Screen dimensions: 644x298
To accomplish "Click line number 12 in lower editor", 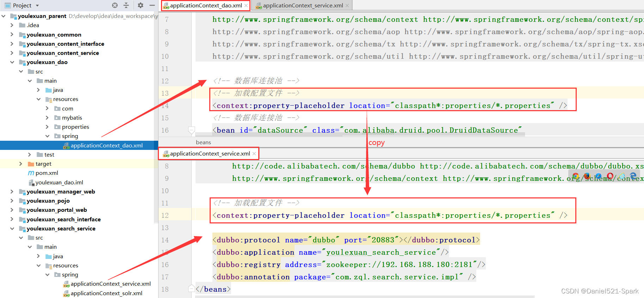I will point(165,215).
